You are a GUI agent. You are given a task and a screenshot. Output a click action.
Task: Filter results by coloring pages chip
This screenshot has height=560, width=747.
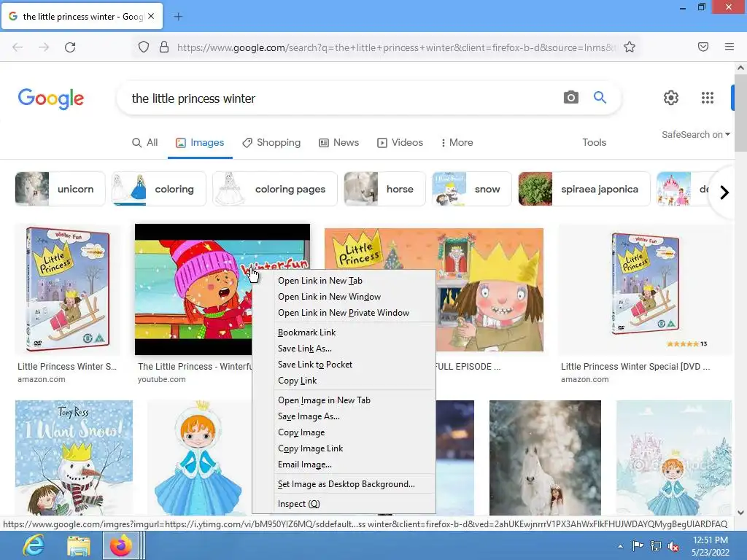point(275,189)
